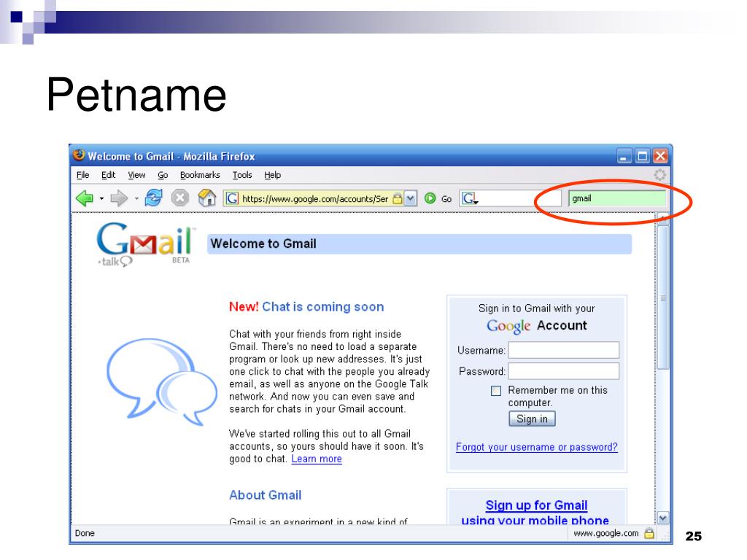Click the www.google.com status bar text
747x560 pixels.
606,533
